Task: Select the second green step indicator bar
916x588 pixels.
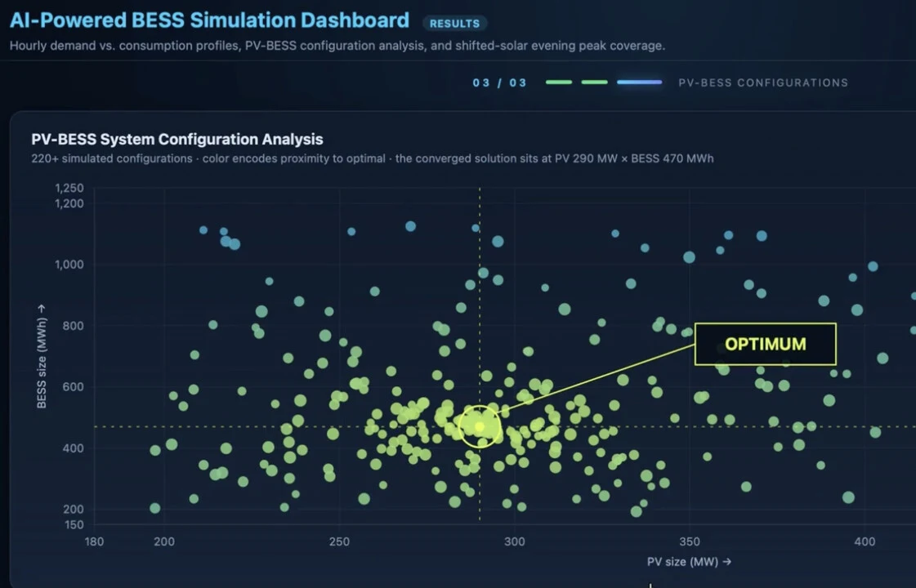Action: pos(594,82)
